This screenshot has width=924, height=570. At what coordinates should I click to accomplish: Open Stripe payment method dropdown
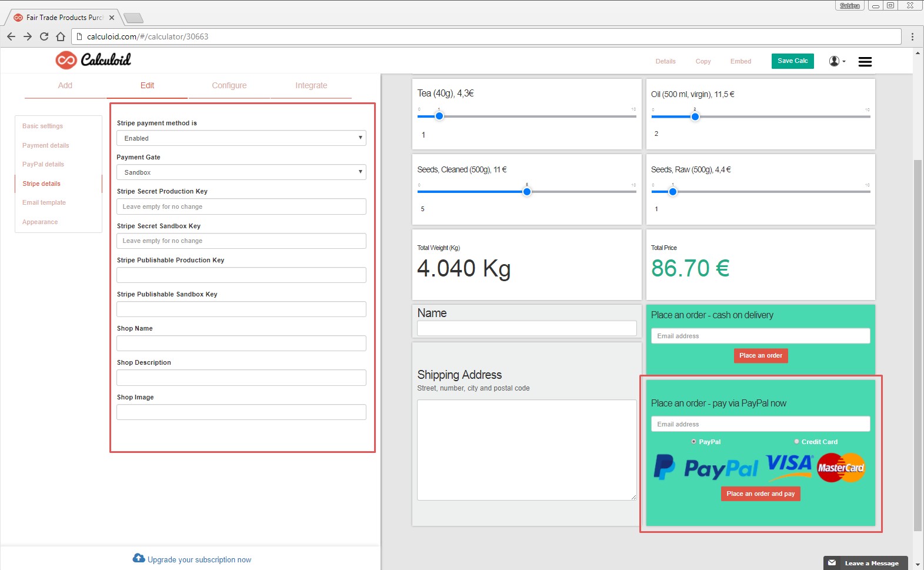pyautogui.click(x=241, y=138)
